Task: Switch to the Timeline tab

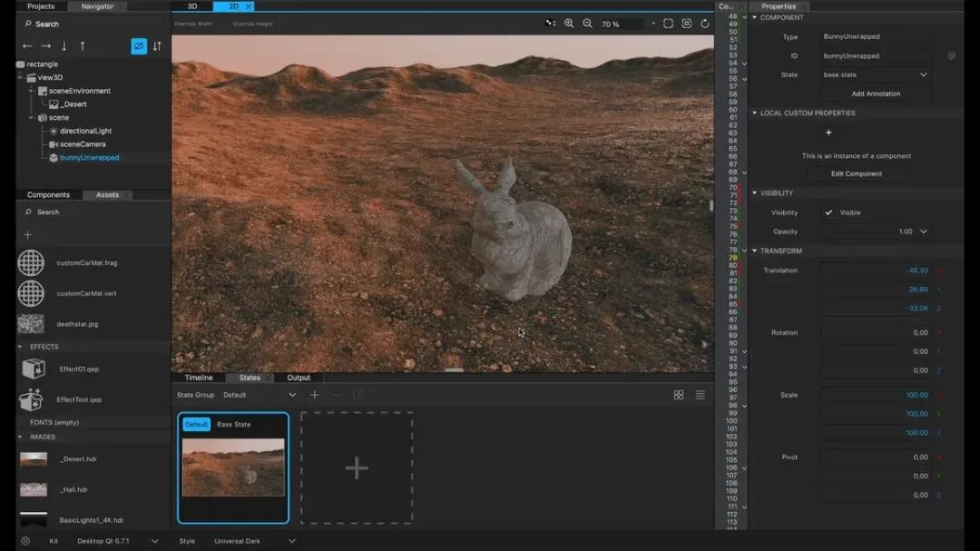Action: point(198,378)
